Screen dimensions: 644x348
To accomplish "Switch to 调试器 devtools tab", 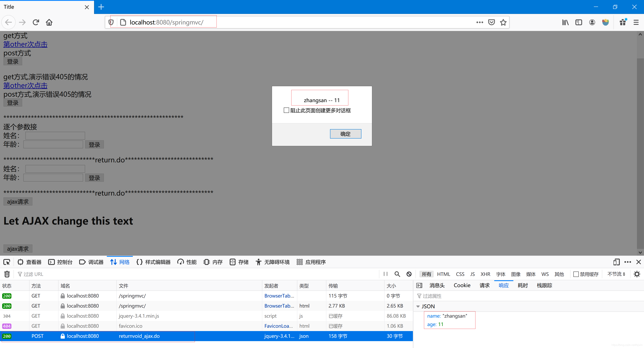I will tap(91, 262).
